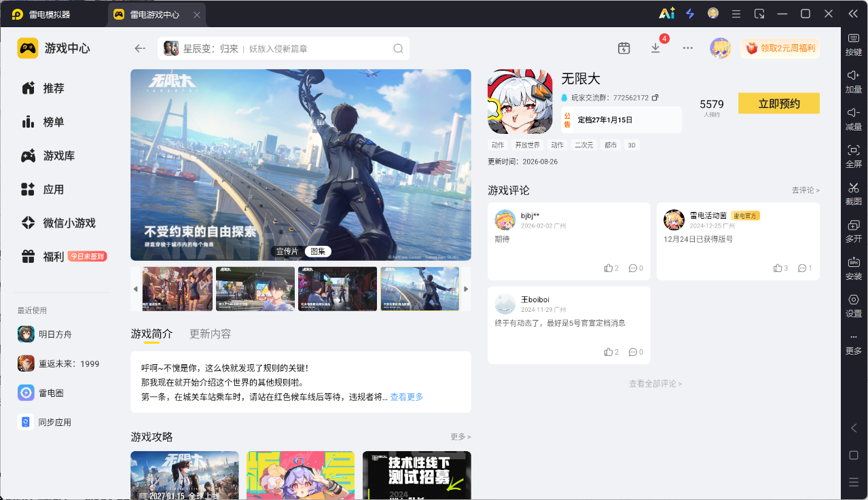Click 减量 volume down

[854, 119]
